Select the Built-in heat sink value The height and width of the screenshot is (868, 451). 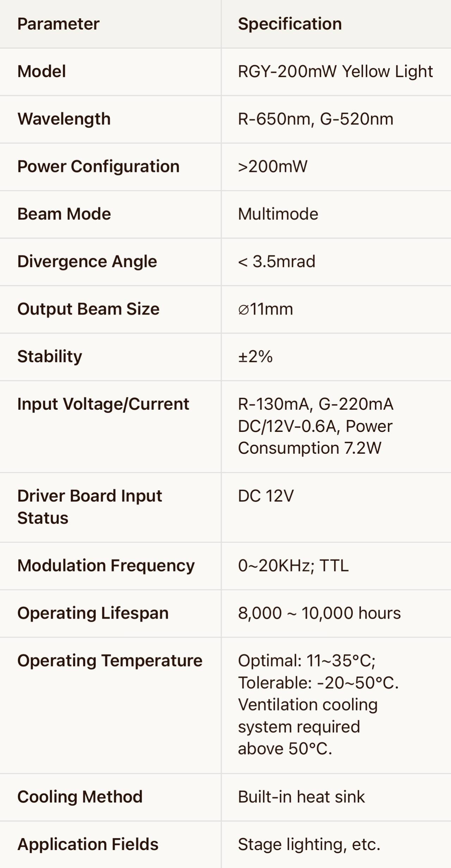301,797
